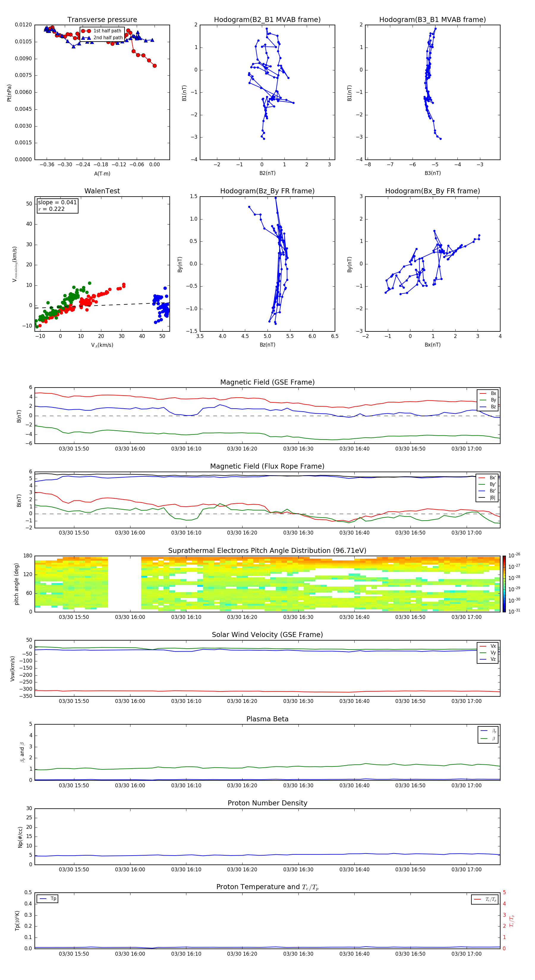Click the "Pt(nPa)" y-axis label
Viewport: 535px width, 980px height.
coord(9,93)
